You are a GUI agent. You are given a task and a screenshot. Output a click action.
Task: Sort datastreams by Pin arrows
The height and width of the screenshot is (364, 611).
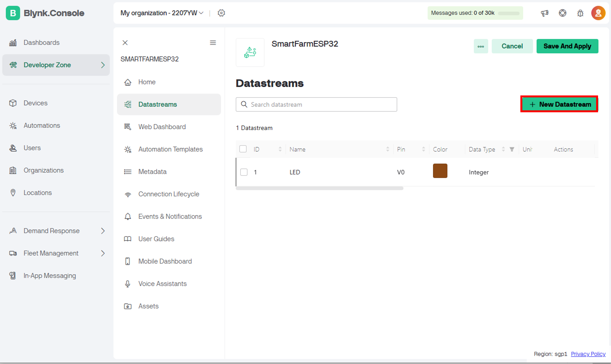pyautogui.click(x=423, y=149)
